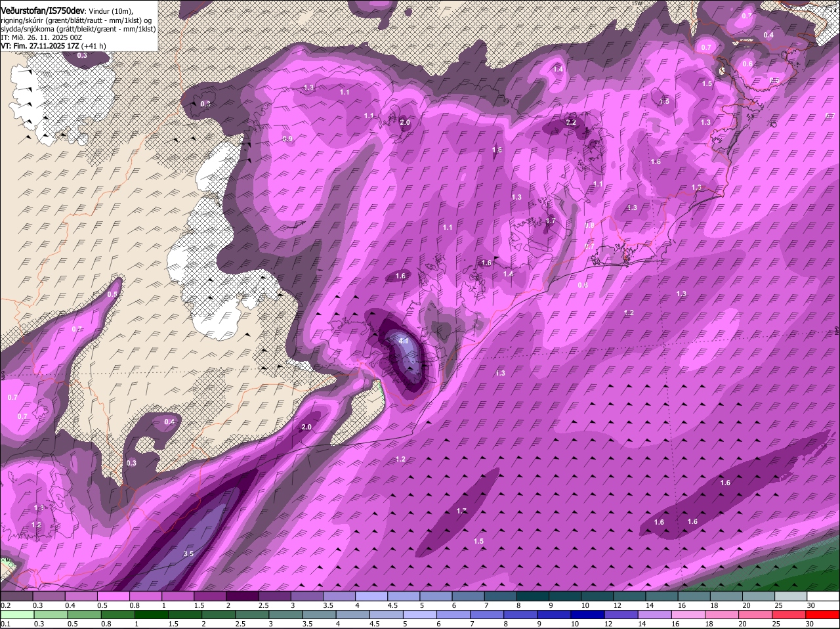
Task: Select upper legend teal swatch between 8 and 9
Action: coord(534,596)
